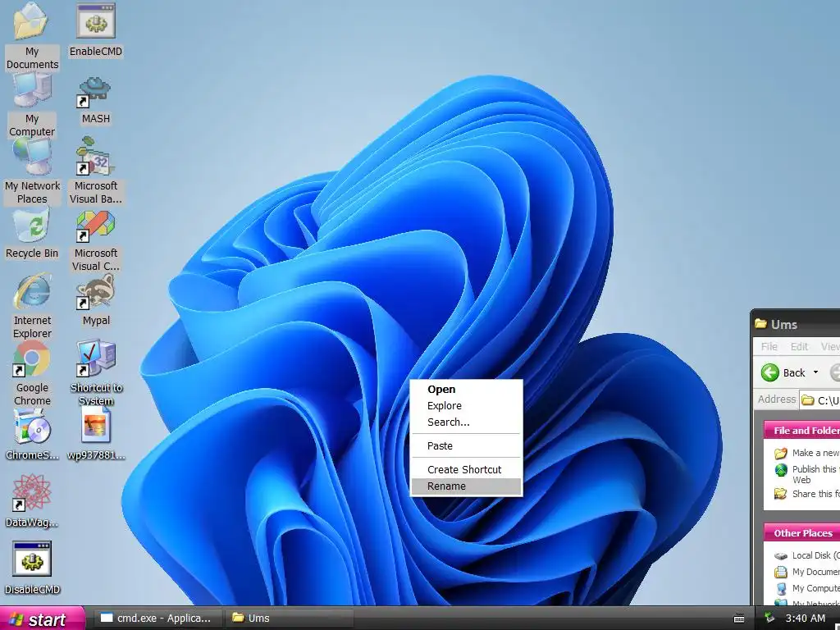Viewport: 840px width, 630px height.
Task: Click the Back button in Ums window
Action: point(783,372)
